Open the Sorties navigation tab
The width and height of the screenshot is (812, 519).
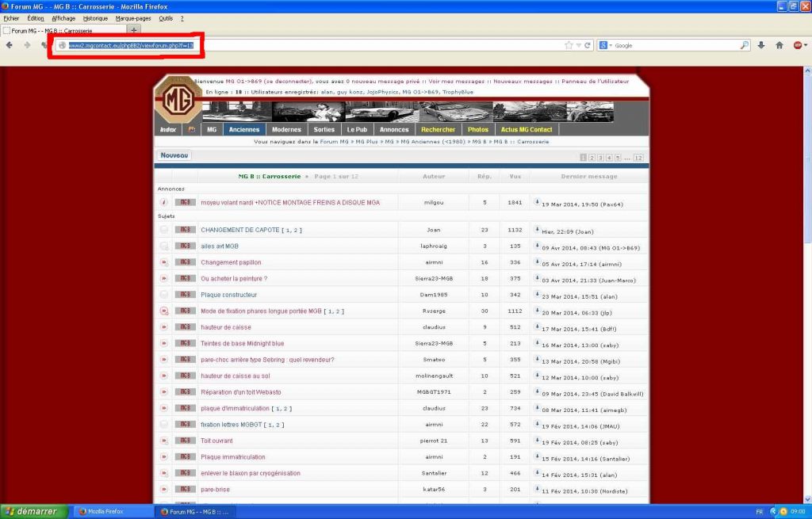[324, 129]
